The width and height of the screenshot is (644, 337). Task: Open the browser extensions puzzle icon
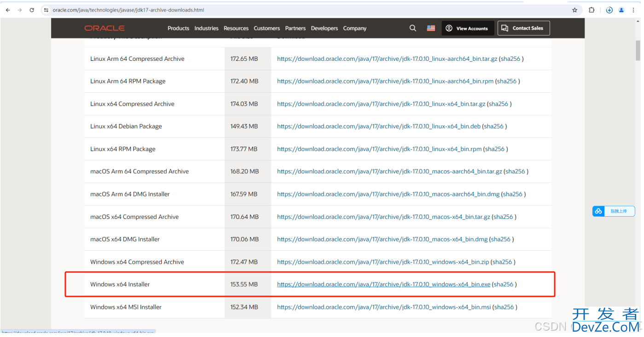pyautogui.click(x=592, y=10)
